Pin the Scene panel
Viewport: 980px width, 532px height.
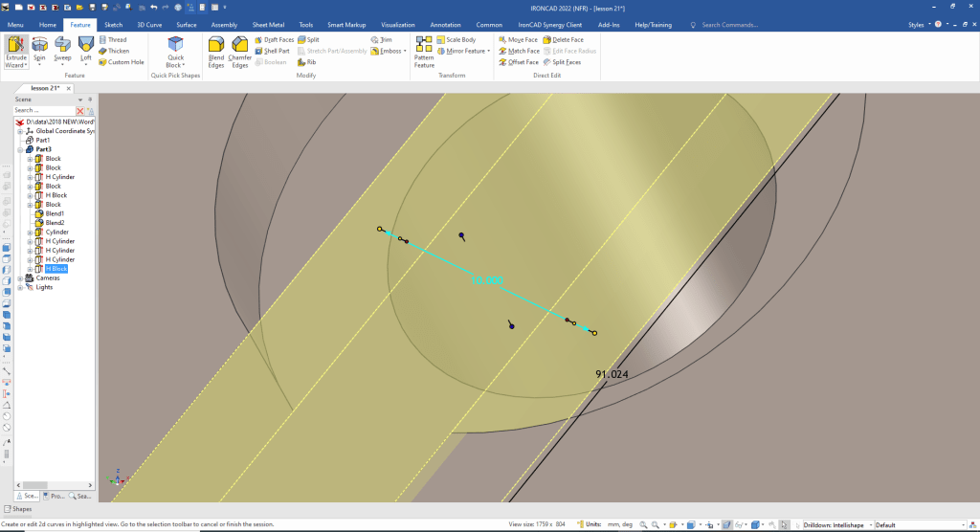click(90, 100)
